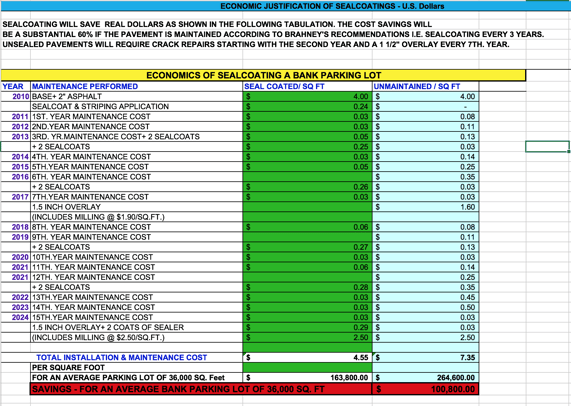Select '1ST. YEAR MAINTENANCE COST' cell
Viewport: 571px width, 406px height.
(137, 117)
